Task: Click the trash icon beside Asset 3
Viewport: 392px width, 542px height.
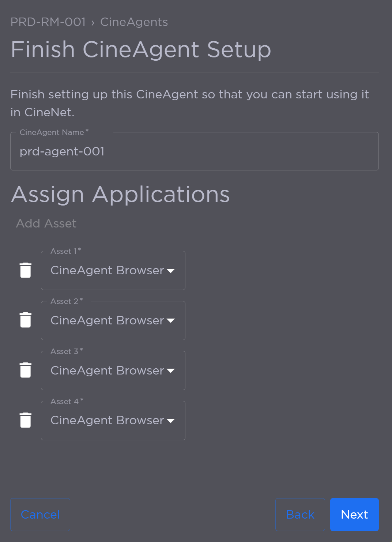Action: (x=25, y=370)
